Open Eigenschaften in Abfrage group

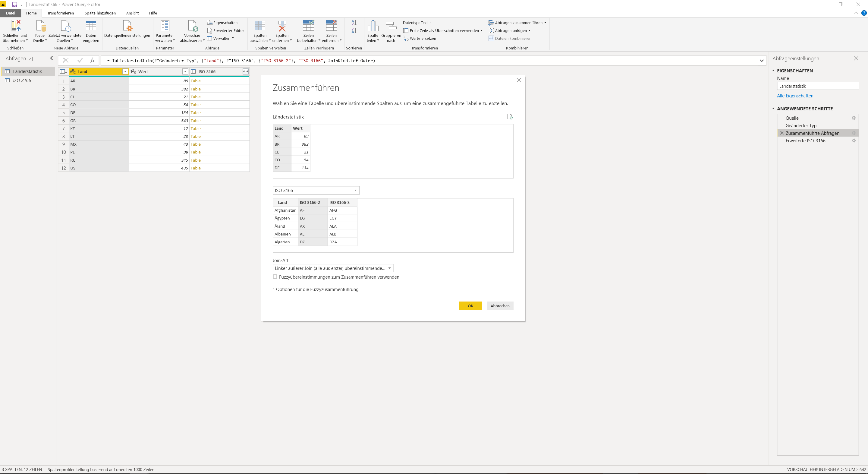tap(222, 23)
